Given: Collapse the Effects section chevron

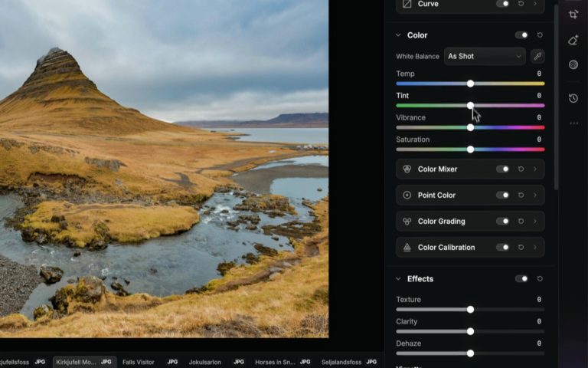Looking at the screenshot, I should click(x=398, y=278).
